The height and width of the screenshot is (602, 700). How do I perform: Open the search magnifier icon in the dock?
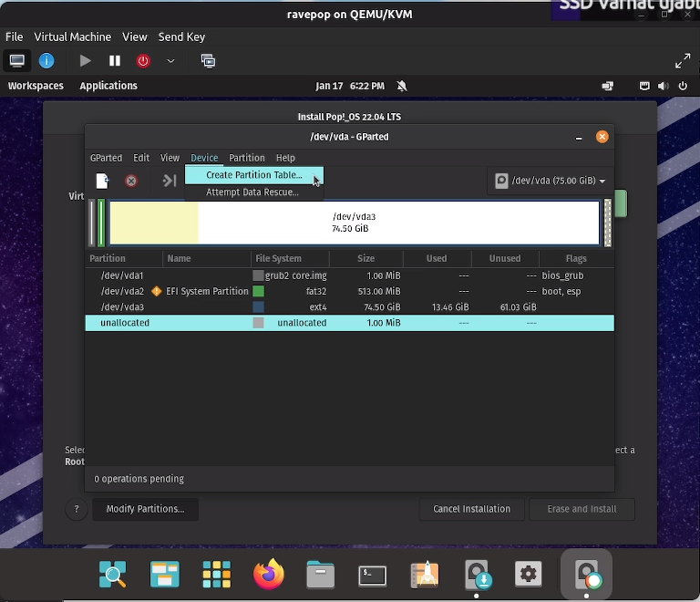click(x=112, y=574)
